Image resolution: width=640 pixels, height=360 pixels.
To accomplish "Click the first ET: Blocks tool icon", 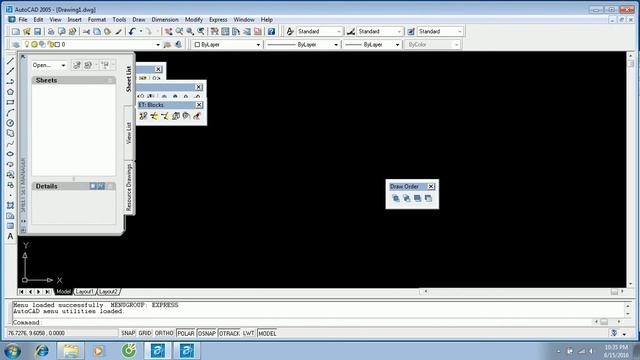I will pos(143,116).
